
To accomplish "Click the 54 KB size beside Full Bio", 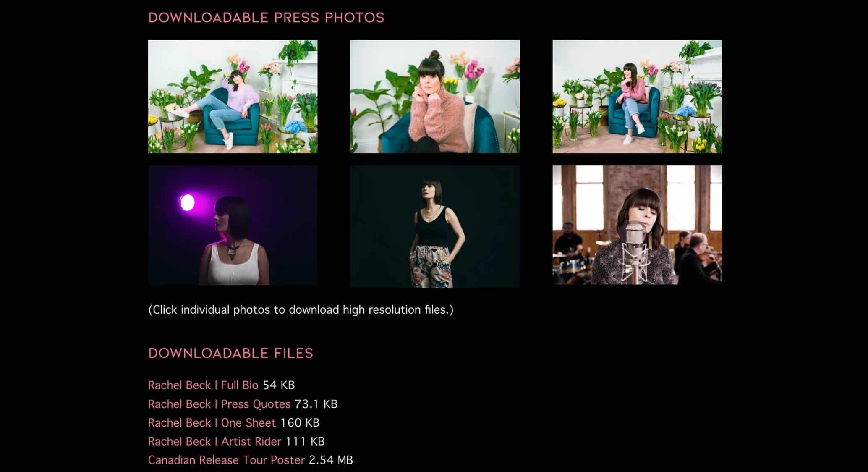I will [279, 385].
